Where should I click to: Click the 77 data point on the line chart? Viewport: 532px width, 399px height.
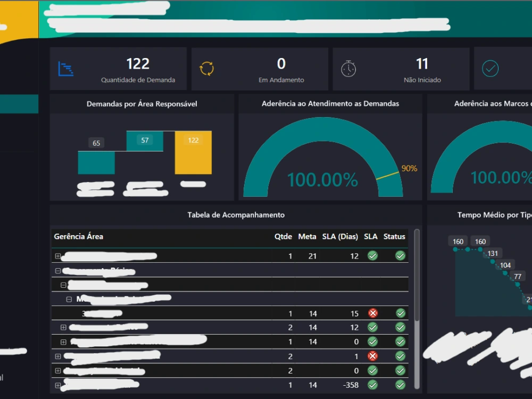518,284
